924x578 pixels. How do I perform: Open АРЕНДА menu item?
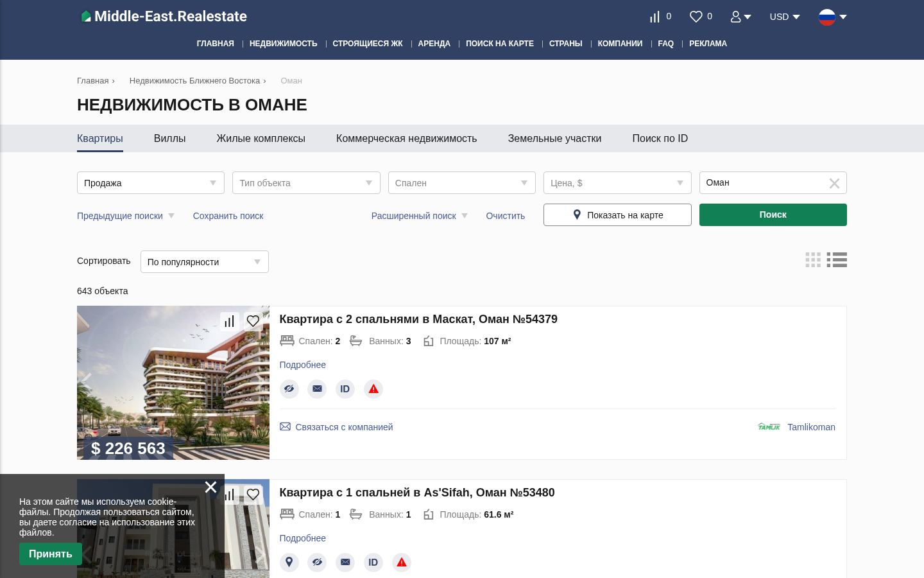pyautogui.click(x=434, y=44)
